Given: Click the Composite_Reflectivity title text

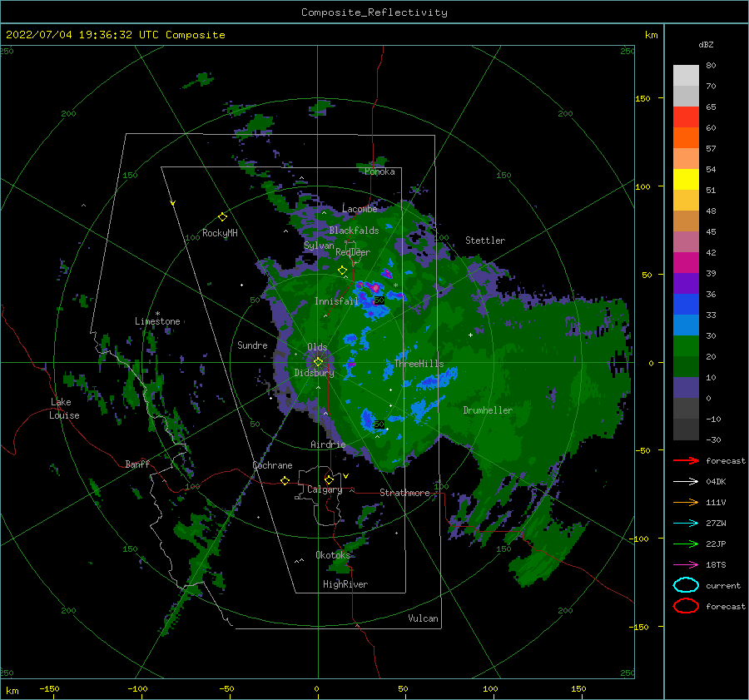Looking at the screenshot, I should pos(374,12).
